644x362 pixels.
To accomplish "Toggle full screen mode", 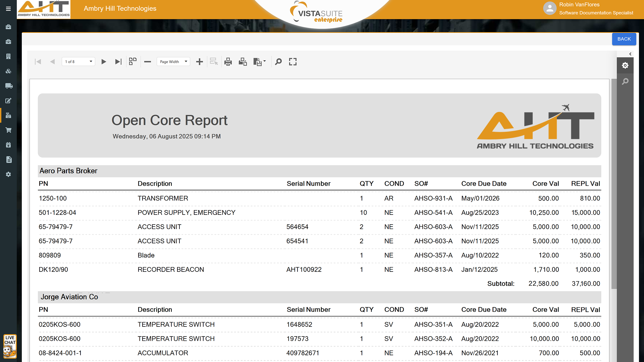I will pyautogui.click(x=293, y=62).
